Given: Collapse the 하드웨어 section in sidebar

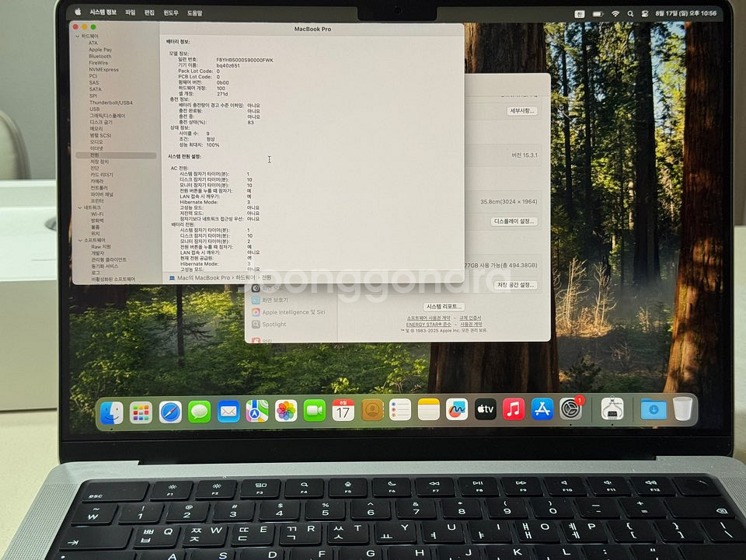Looking at the screenshot, I should (78, 37).
